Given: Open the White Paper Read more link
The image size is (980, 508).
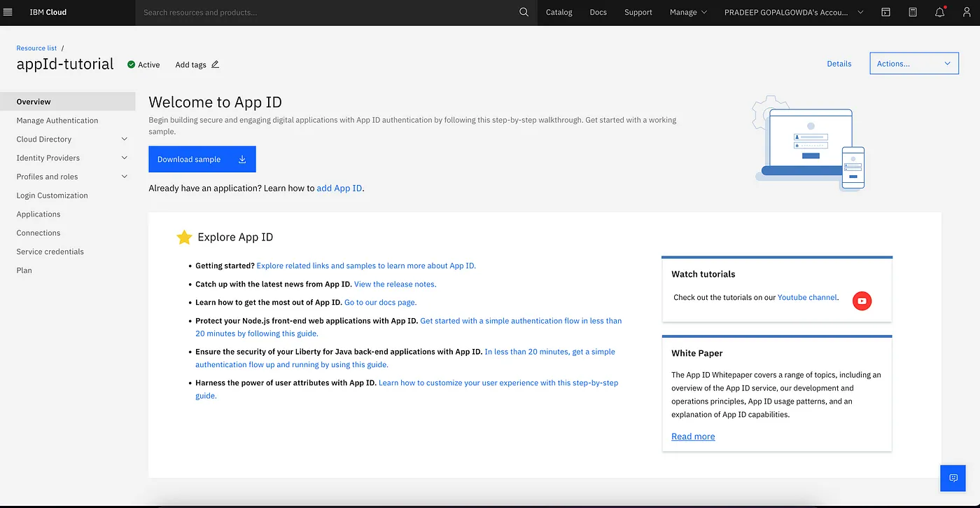Looking at the screenshot, I should click(693, 437).
